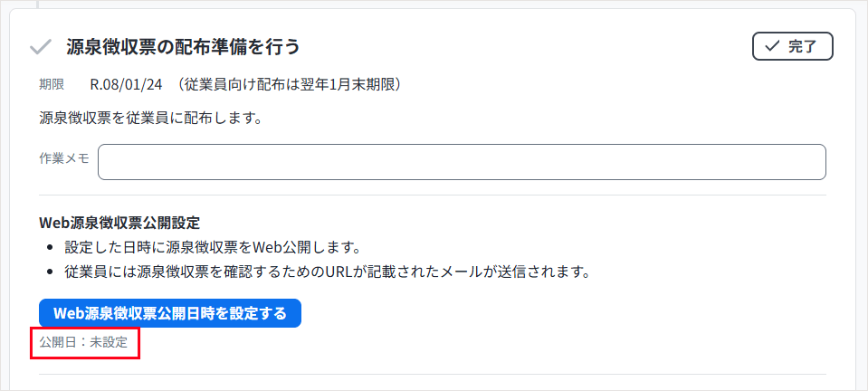
Task: Click Web源泉徴収票公開日時を設定する button
Action: tap(170, 313)
